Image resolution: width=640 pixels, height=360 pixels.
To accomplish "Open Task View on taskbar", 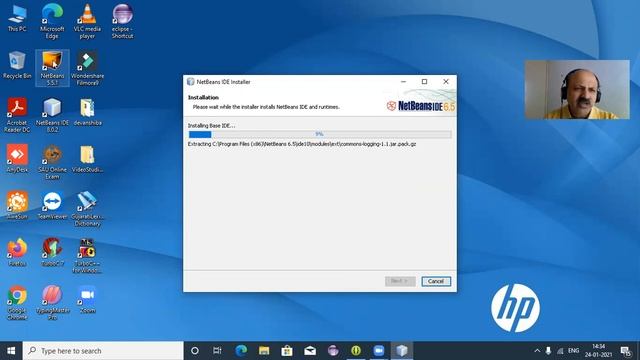I will tap(217, 351).
